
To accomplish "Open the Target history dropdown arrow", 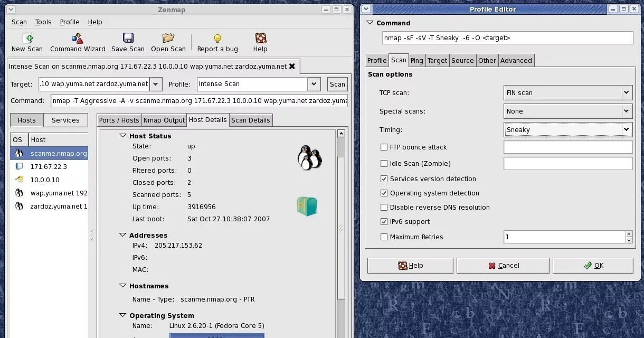I will tap(156, 84).
